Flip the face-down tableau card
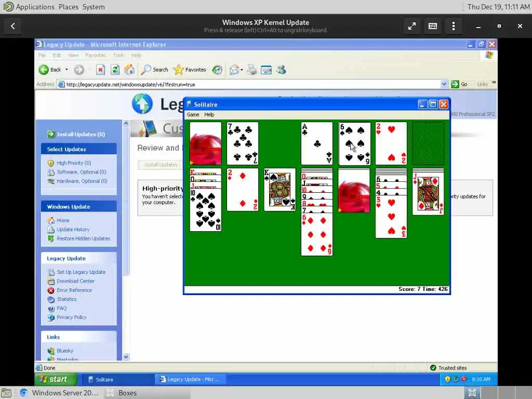 coord(354,191)
